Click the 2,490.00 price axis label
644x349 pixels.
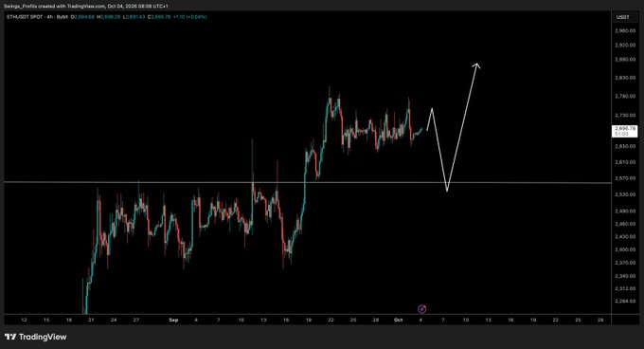tap(625, 211)
